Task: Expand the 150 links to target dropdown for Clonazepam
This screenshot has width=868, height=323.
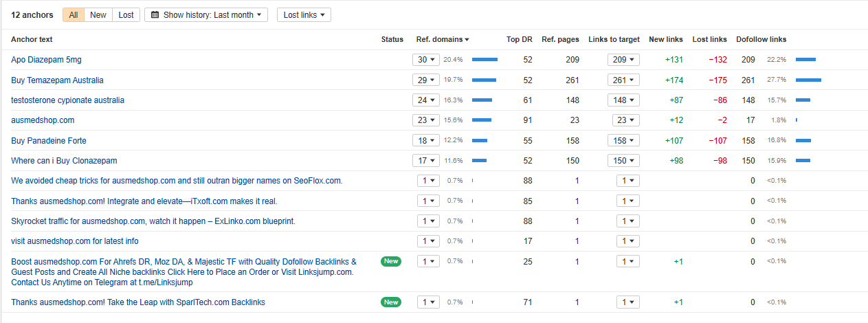Action: [x=623, y=161]
